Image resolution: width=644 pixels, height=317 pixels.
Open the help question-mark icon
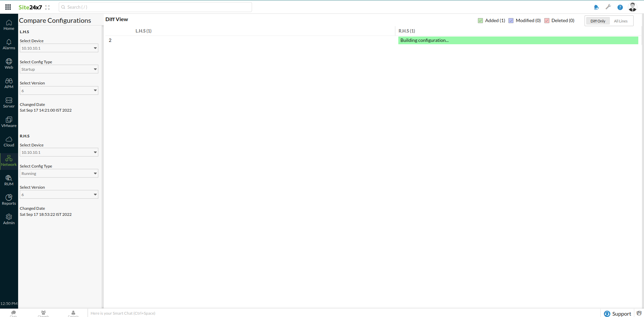click(620, 7)
